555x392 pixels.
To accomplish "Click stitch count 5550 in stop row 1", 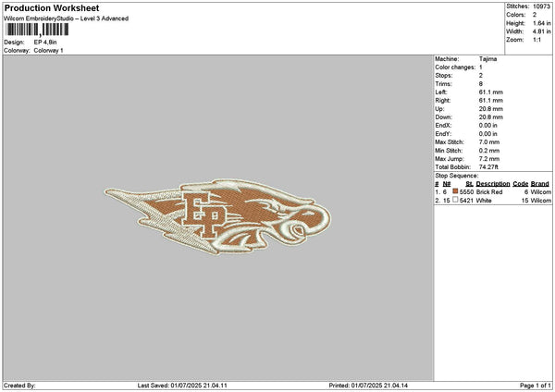I will click(x=466, y=192).
